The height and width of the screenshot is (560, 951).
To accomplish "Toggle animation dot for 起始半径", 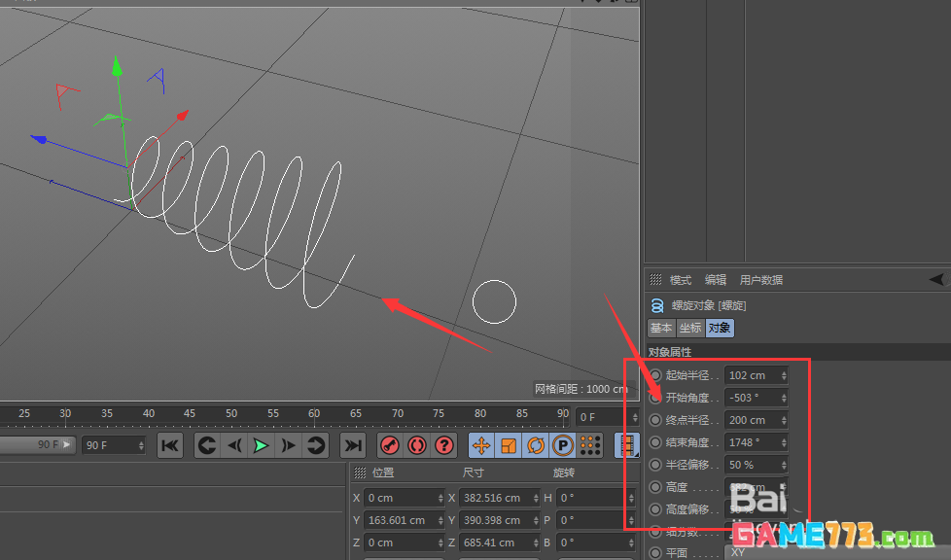I will (x=655, y=375).
